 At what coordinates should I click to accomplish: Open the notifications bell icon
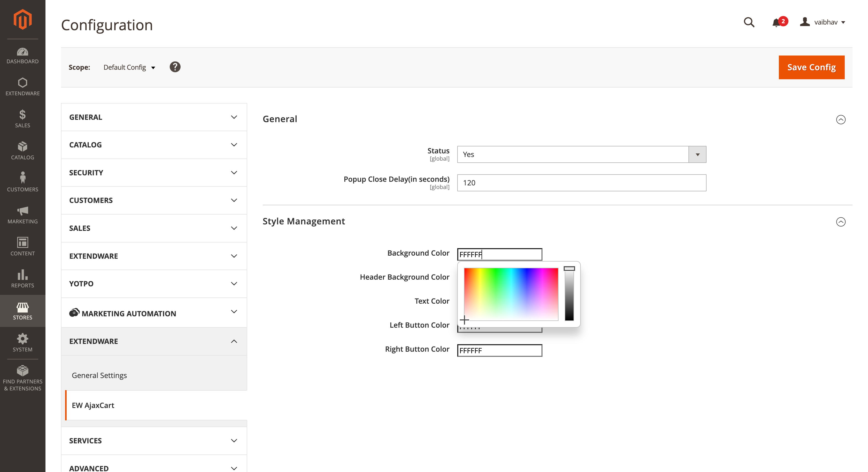[776, 22]
